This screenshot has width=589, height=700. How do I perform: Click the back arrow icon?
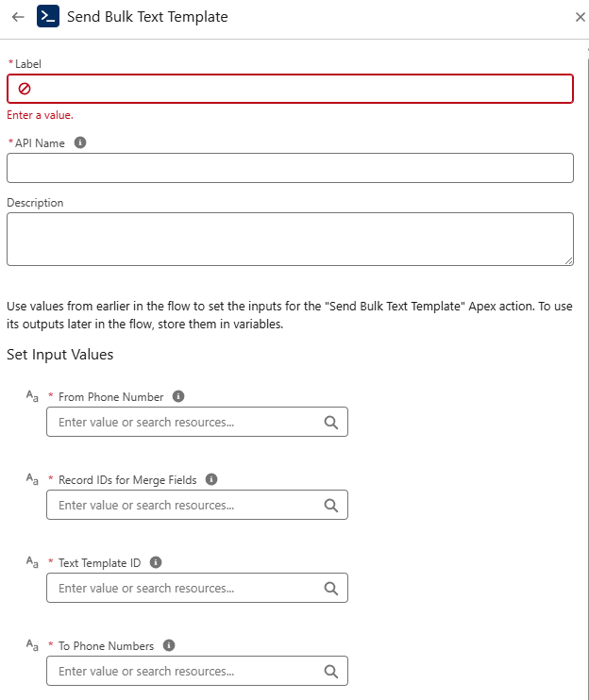tap(18, 17)
